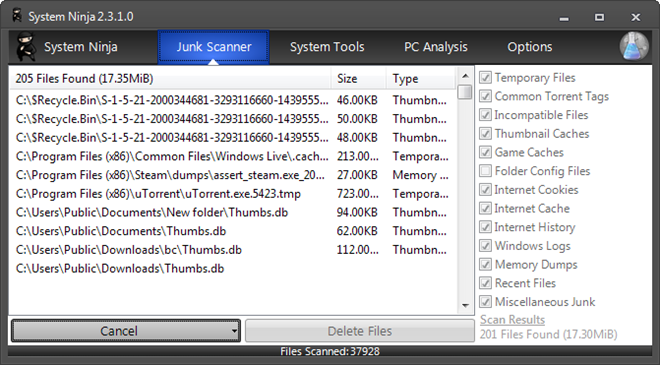Minimize the System Ninja window
Screen dimensions: 660x365
click(x=564, y=18)
